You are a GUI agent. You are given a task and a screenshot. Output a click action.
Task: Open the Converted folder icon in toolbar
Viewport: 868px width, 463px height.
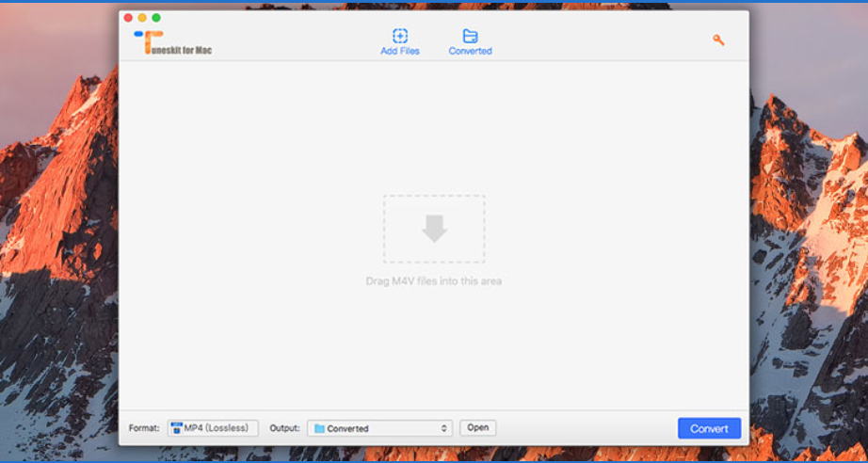click(470, 36)
